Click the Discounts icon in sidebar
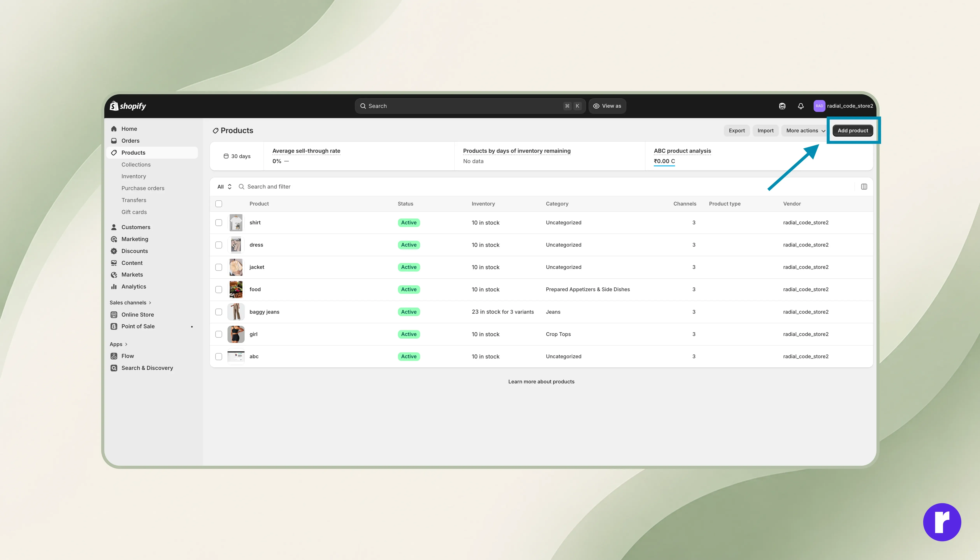This screenshot has width=980, height=560. (114, 251)
